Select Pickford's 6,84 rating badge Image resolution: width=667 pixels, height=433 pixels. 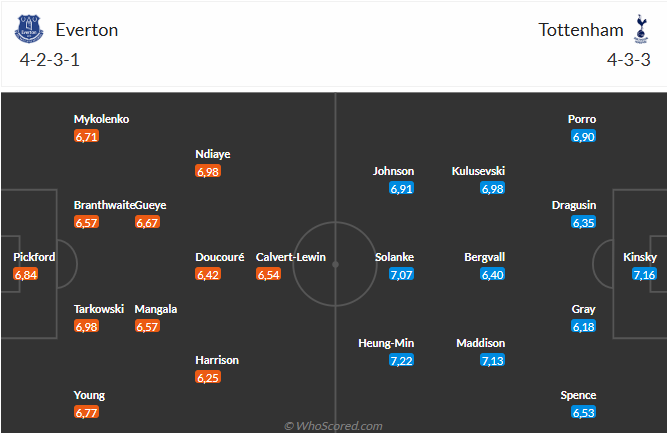[26, 274]
